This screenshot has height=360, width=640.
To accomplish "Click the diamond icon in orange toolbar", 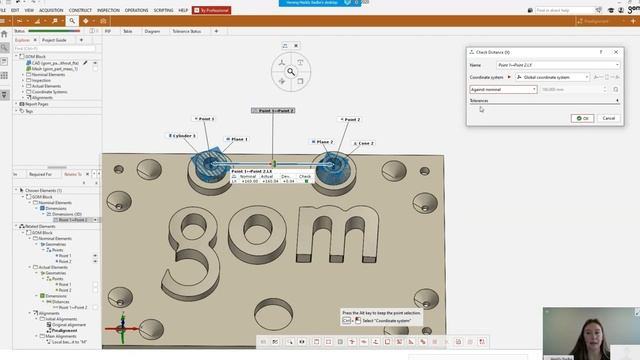I will click(x=86, y=21).
